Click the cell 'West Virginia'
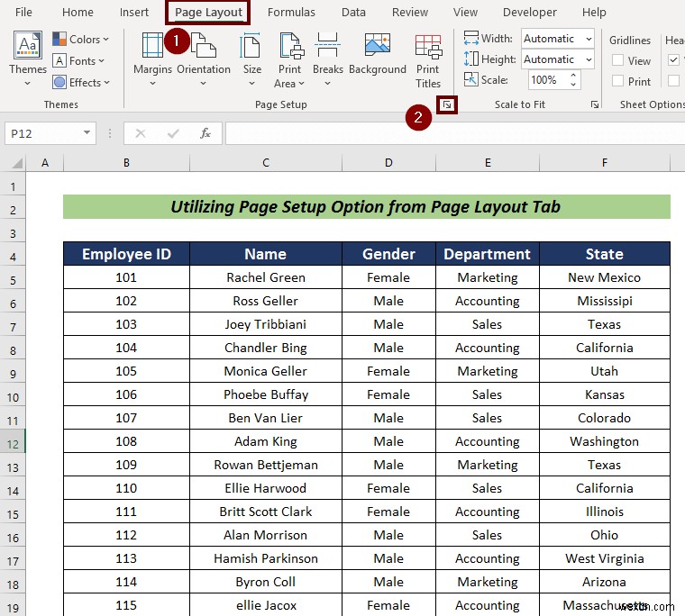The image size is (685, 616). click(x=604, y=558)
